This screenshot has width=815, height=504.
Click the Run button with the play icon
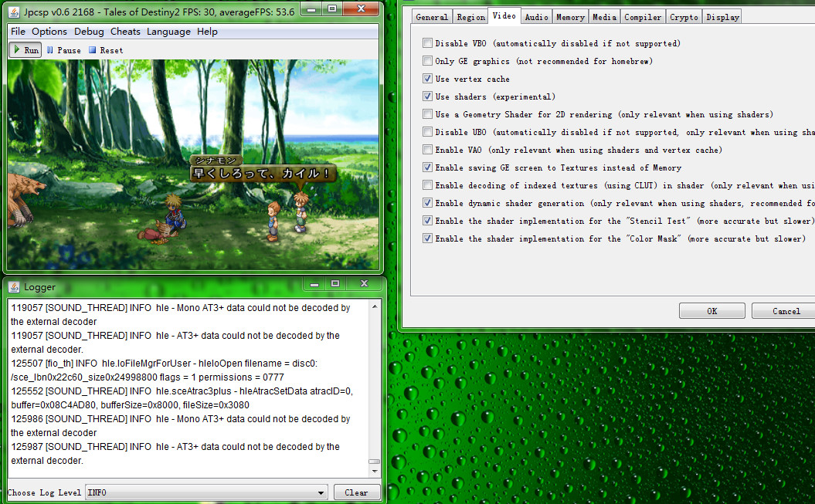(x=25, y=50)
